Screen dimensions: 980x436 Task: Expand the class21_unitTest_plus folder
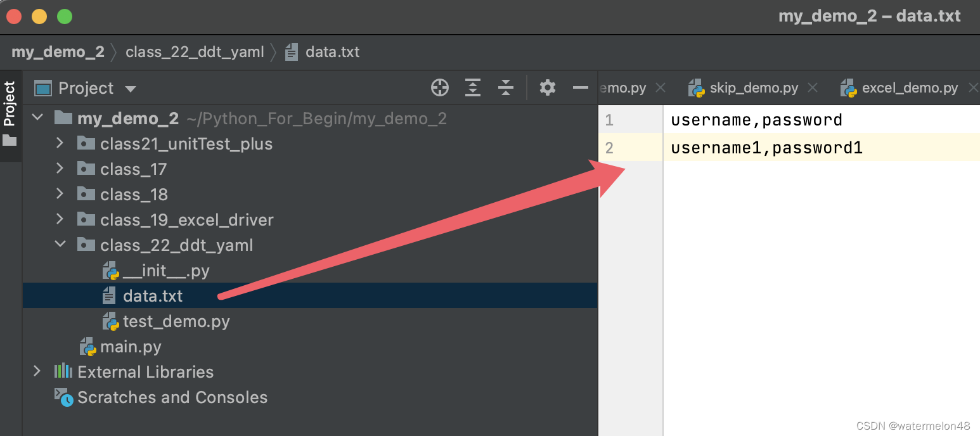(x=60, y=144)
